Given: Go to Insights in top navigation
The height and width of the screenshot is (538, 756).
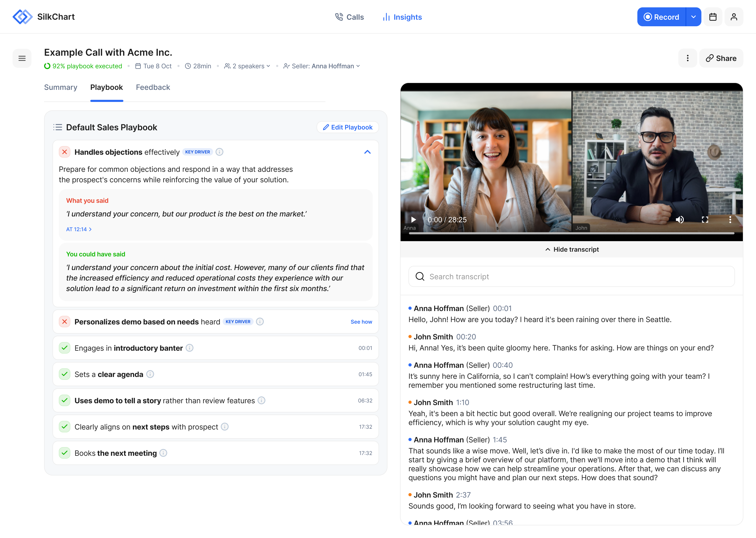Looking at the screenshot, I should [x=402, y=17].
